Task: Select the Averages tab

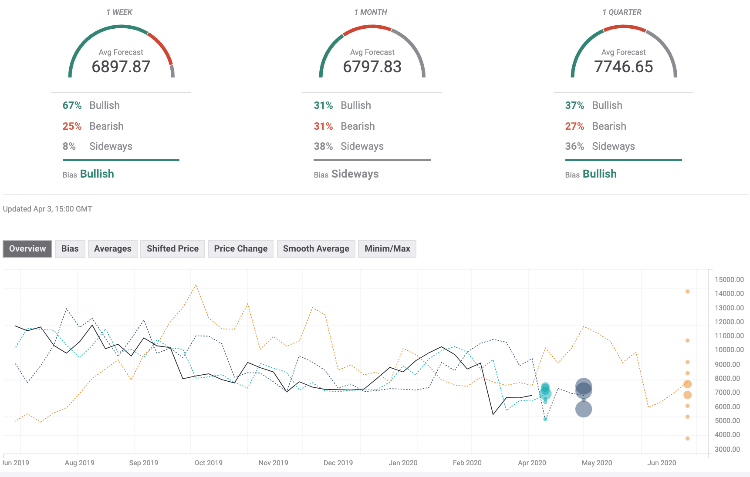Action: click(112, 248)
